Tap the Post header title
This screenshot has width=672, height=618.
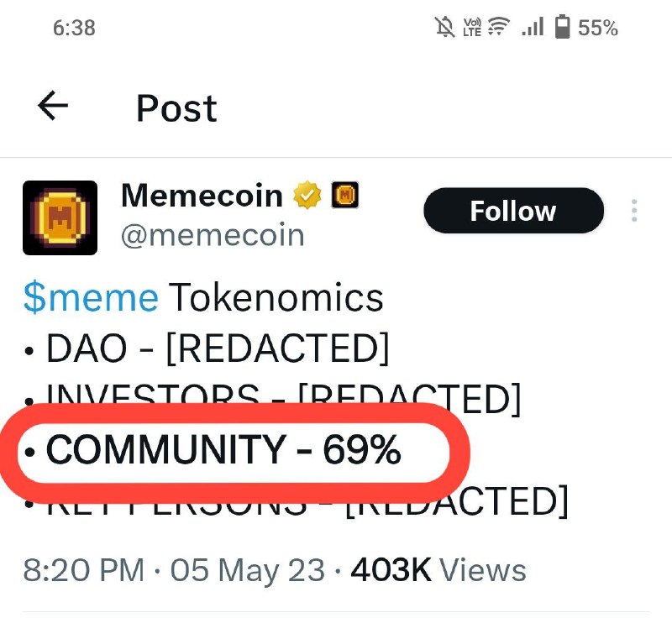point(176,108)
